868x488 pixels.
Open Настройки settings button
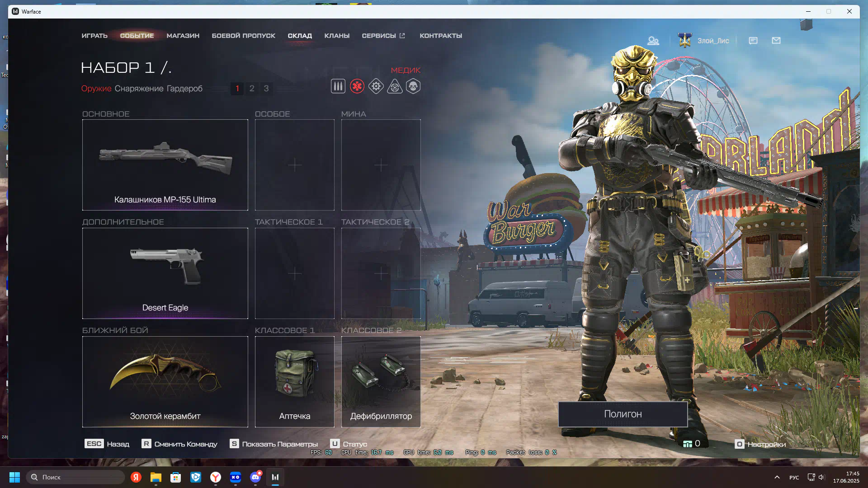[x=760, y=444]
